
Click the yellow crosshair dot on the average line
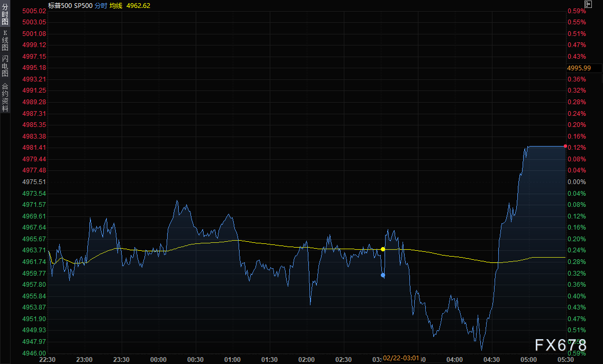coord(383,249)
